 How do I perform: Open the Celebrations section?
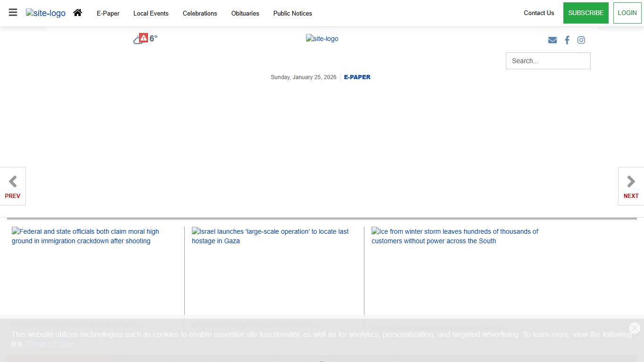click(200, 13)
